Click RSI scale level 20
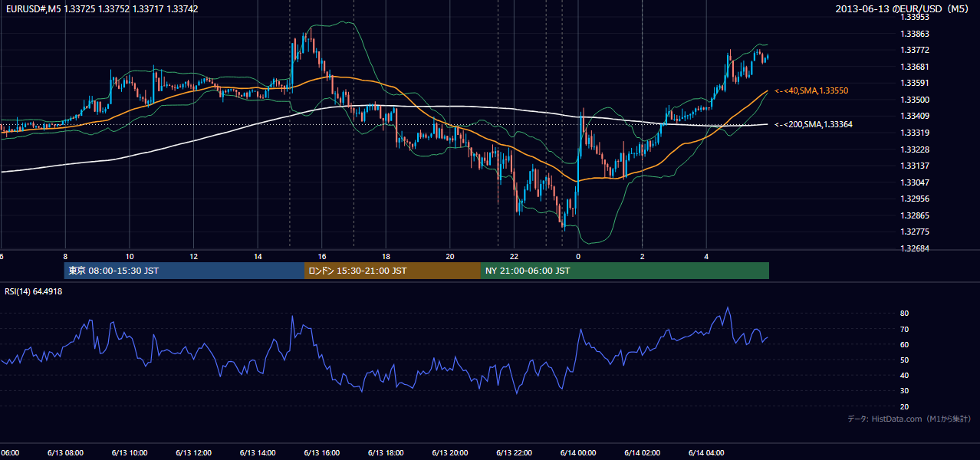This screenshot has width=980, height=460. pyautogui.click(x=904, y=406)
